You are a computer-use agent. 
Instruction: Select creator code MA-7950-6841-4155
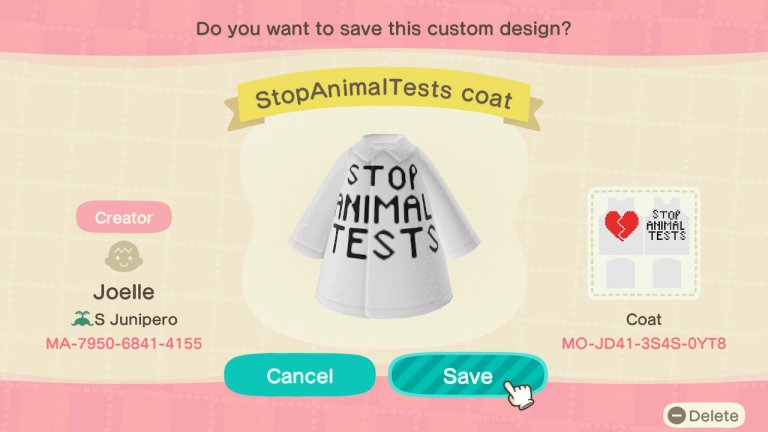click(x=124, y=343)
